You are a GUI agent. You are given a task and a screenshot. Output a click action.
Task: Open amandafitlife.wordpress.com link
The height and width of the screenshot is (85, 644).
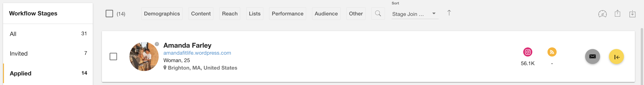pos(197,53)
